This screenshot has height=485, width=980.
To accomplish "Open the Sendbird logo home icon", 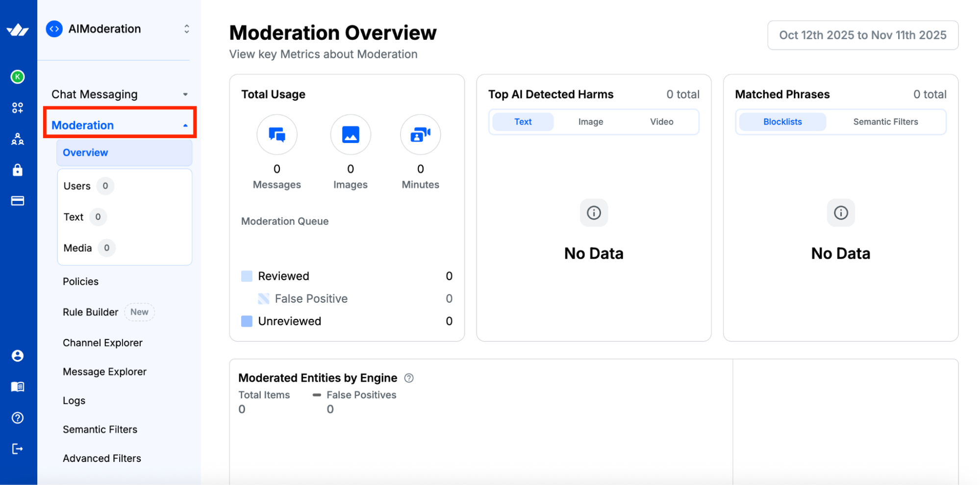I will point(18,29).
